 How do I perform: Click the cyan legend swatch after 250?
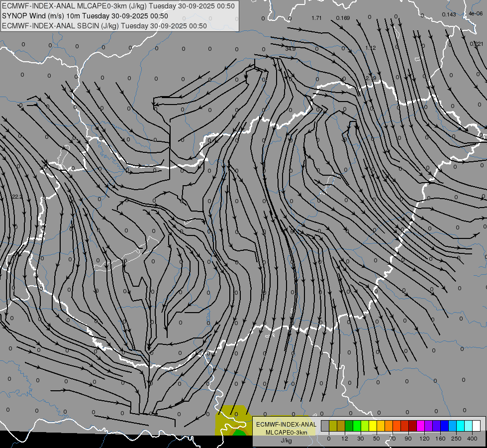pos(461,426)
